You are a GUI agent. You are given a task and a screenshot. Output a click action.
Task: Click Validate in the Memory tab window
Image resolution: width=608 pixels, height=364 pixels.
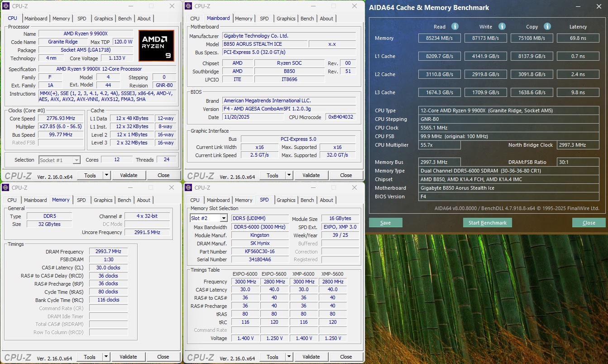click(x=128, y=357)
